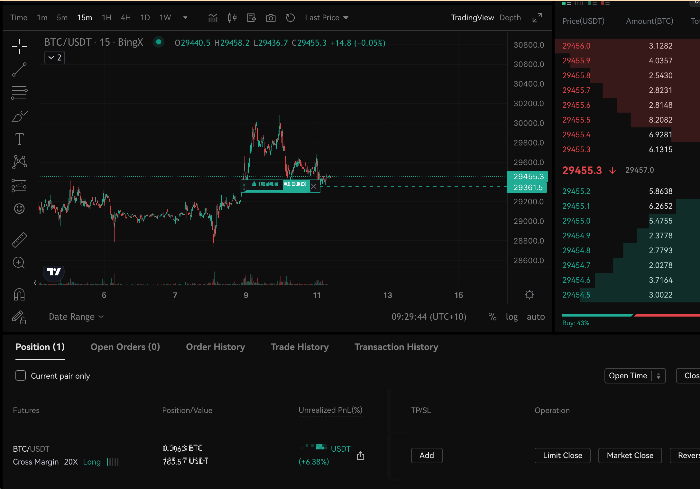
Task: Take a chart snapshot with camera icon
Action: tap(271, 18)
